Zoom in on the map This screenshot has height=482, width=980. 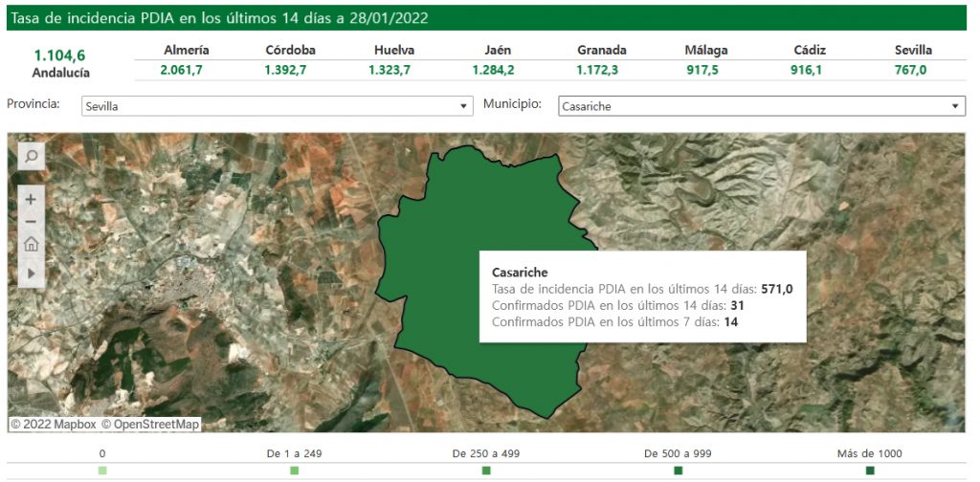31,199
